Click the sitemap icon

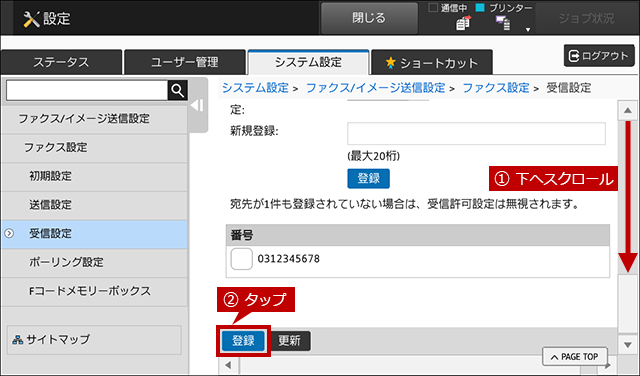[x=18, y=340]
